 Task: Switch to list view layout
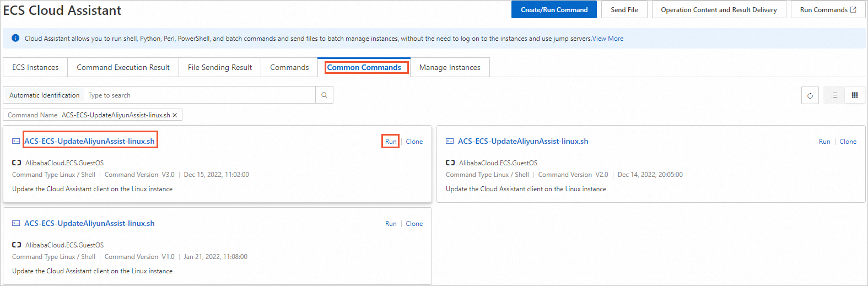click(834, 95)
